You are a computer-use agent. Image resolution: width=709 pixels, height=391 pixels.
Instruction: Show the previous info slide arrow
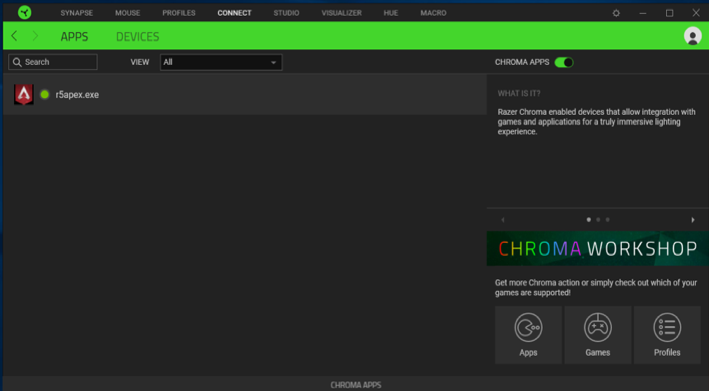[503, 220]
